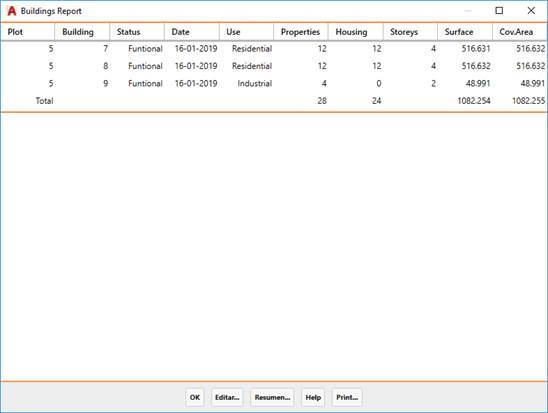Open the Editar... dialog
The height and width of the screenshot is (413, 548).
point(227,397)
